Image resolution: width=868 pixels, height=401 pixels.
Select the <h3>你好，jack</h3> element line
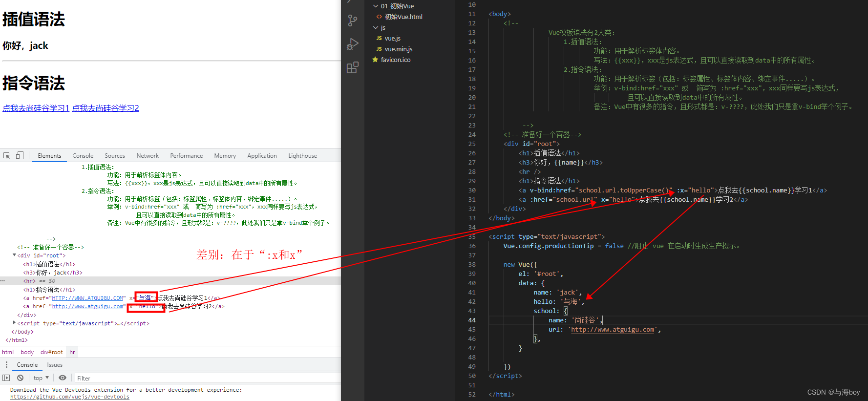click(x=53, y=273)
